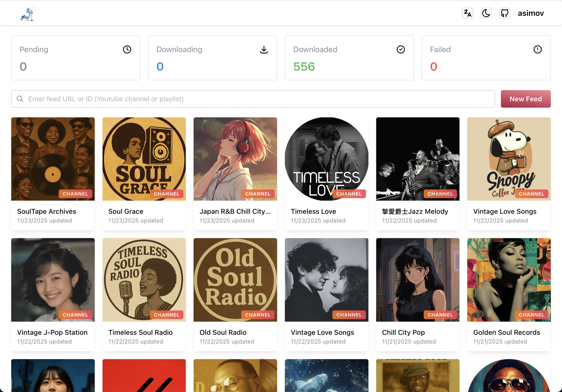The width and height of the screenshot is (562, 392).
Task: Click the Old Soul Radio title text
Action: coord(223,332)
